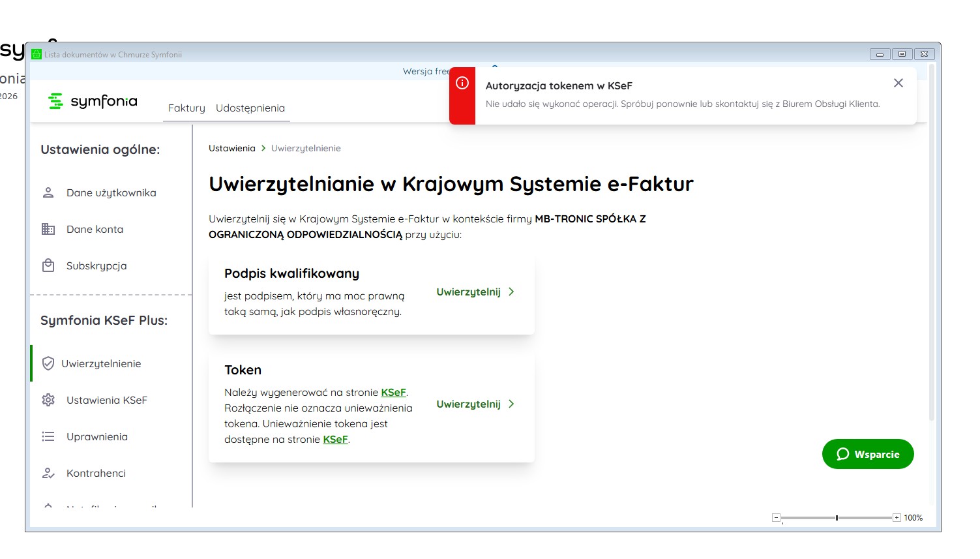The width and height of the screenshot is (980, 559).
Task: Click the symfonia logo
Action: coord(93,101)
